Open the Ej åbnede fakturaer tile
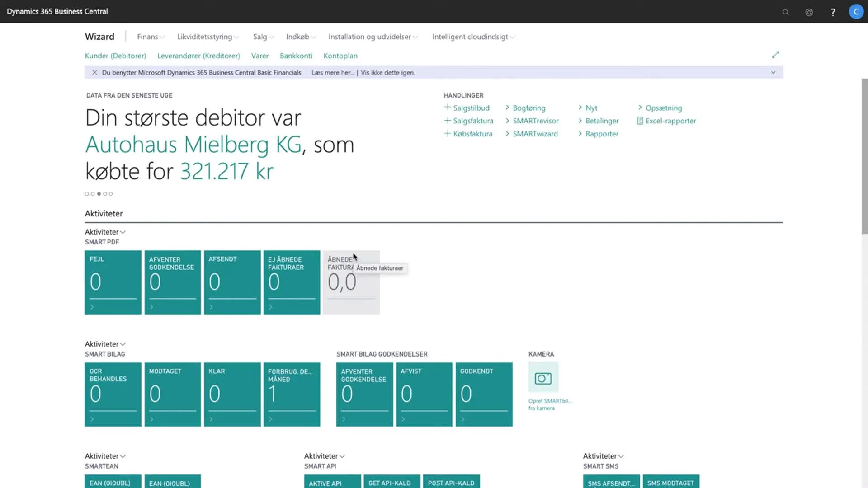Screen dimensions: 868x488 click(x=292, y=282)
